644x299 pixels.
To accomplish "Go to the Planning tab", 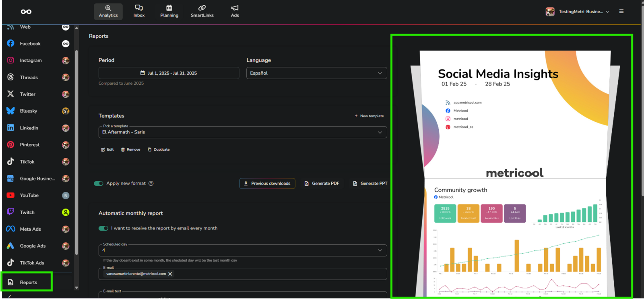I will 169,11.
